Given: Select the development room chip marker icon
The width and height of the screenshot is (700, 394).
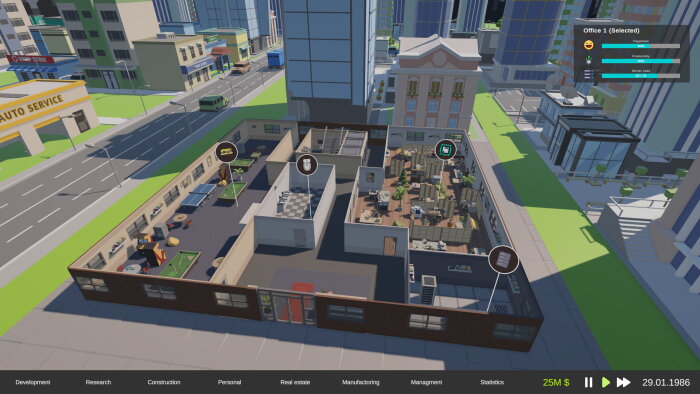Looking at the screenshot, I should (x=446, y=149).
